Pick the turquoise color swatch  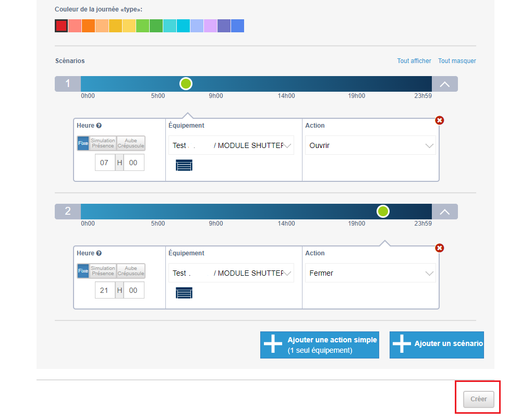170,26
